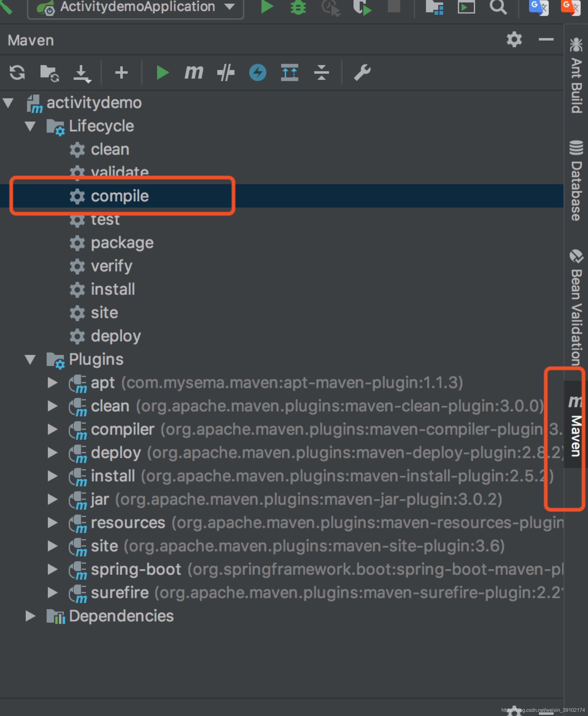Click Execute Maven Goal m icon
Image resolution: width=588 pixels, height=716 pixels.
coord(194,72)
